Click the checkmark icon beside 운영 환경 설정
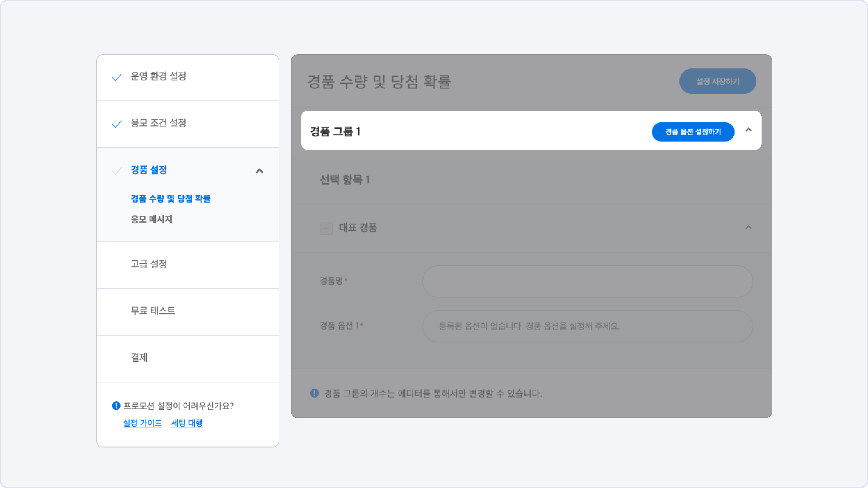 [117, 77]
